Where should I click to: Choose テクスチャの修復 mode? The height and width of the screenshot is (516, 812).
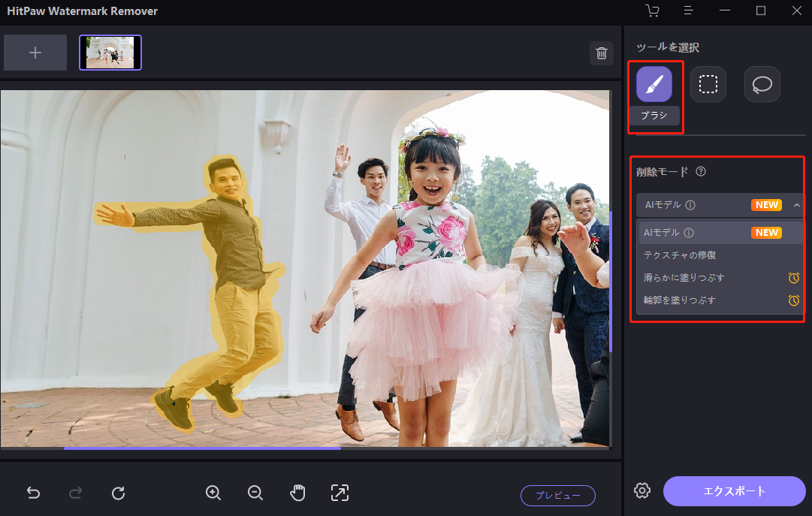pos(720,255)
